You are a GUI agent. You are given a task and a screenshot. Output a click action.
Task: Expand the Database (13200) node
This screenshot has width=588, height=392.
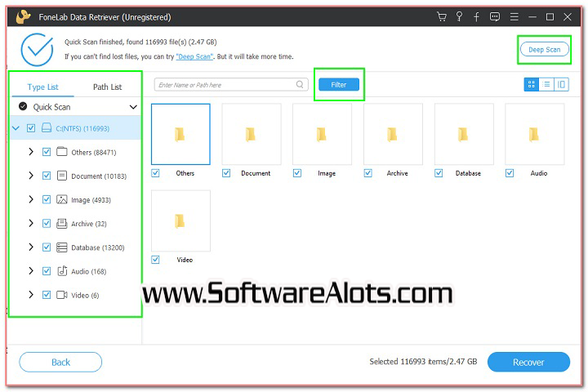[x=31, y=247]
